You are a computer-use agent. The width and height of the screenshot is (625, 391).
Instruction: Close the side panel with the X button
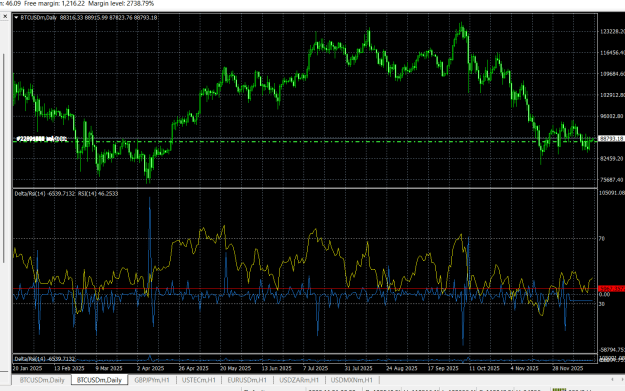[5, 16]
